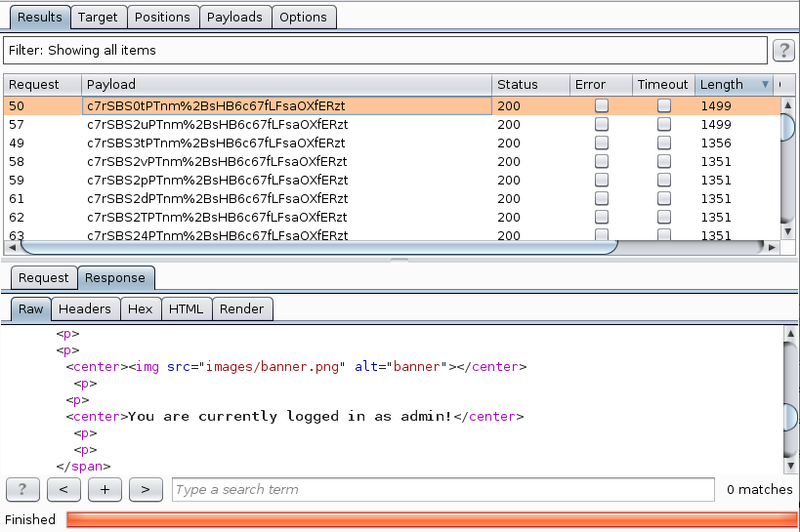The height and width of the screenshot is (532, 800).
Task: Click the search help question mark button
Action: pos(22,490)
